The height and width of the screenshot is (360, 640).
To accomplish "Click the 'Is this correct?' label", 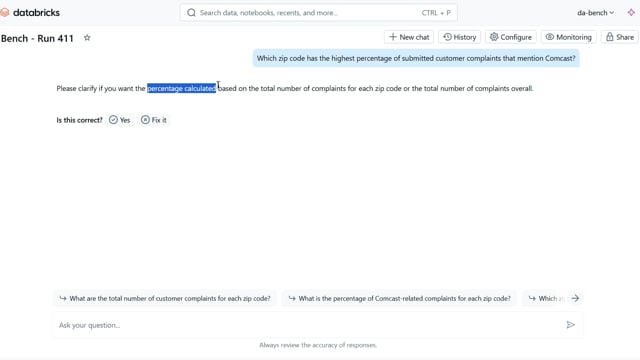I will [79, 120].
